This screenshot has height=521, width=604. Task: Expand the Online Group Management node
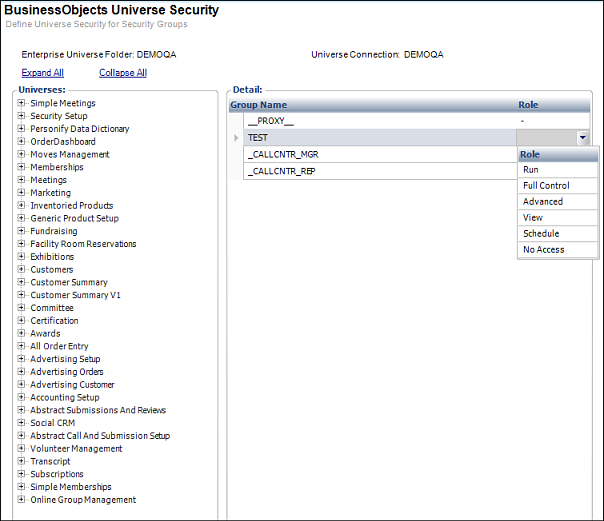point(21,500)
